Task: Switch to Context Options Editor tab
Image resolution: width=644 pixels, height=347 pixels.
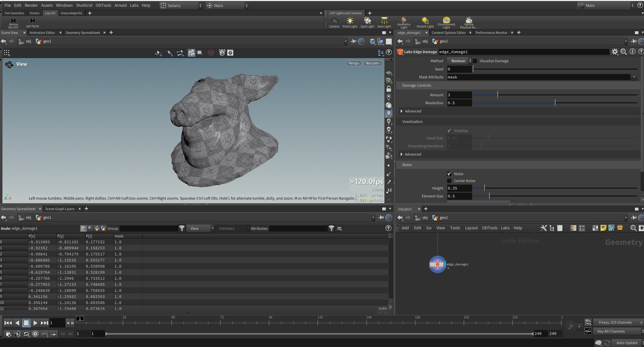Action: [448, 33]
